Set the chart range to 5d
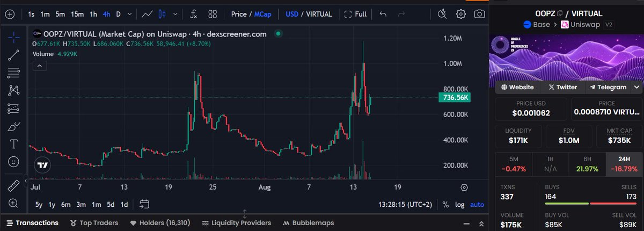Image resolution: width=644 pixels, height=231 pixels. pos(110,204)
